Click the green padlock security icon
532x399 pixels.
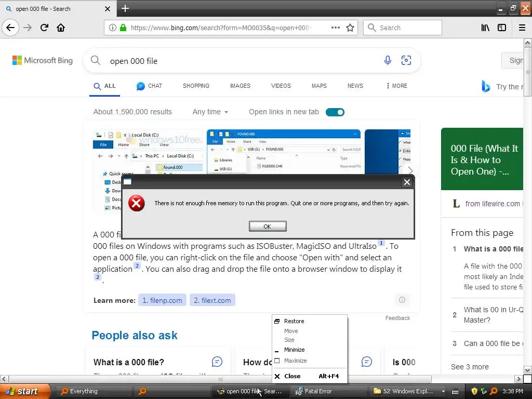[123, 28]
